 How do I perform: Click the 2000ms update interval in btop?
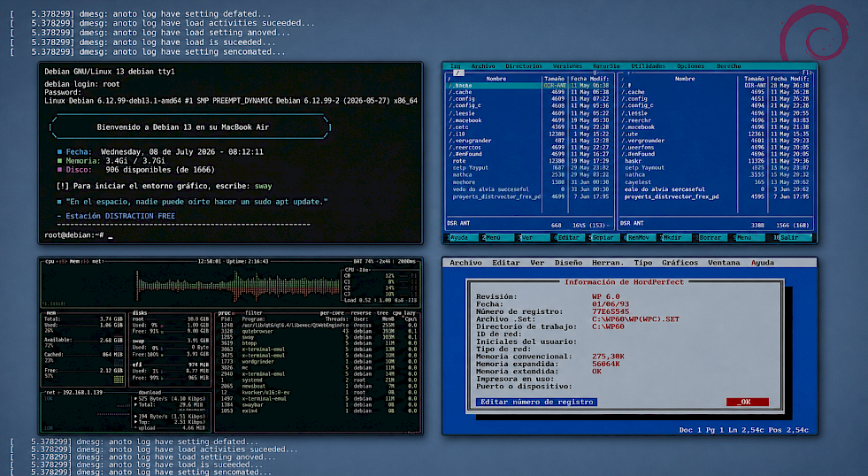click(x=406, y=261)
